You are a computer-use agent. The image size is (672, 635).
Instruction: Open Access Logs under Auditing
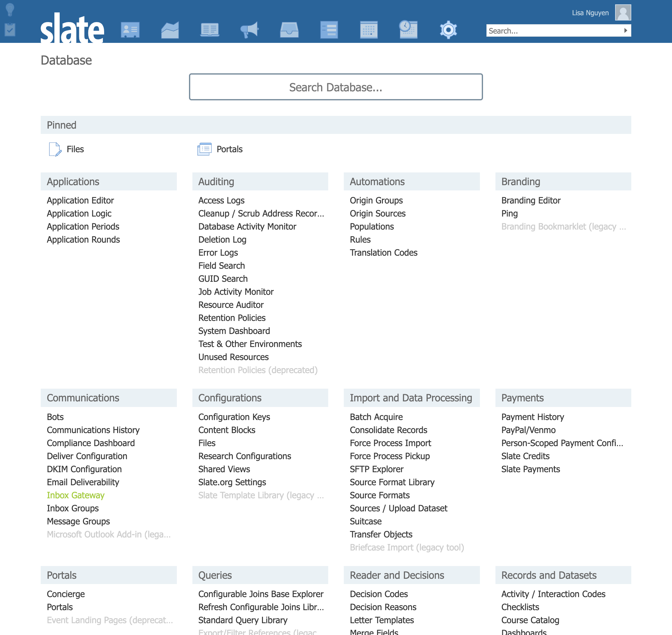tap(221, 200)
